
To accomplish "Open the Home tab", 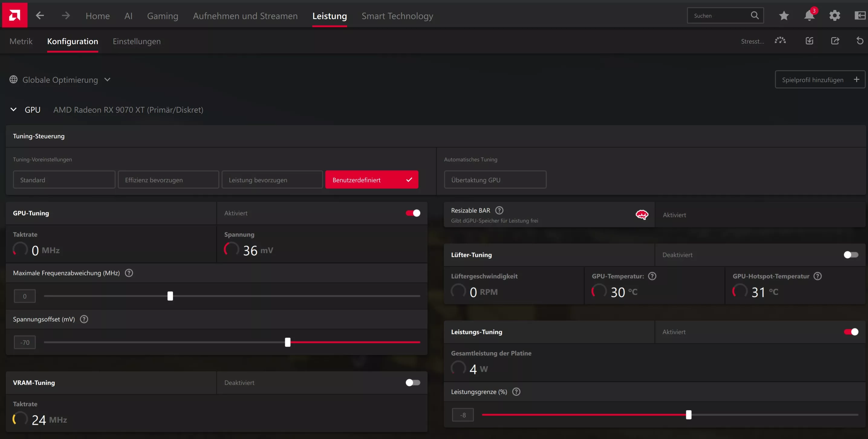I will point(97,16).
